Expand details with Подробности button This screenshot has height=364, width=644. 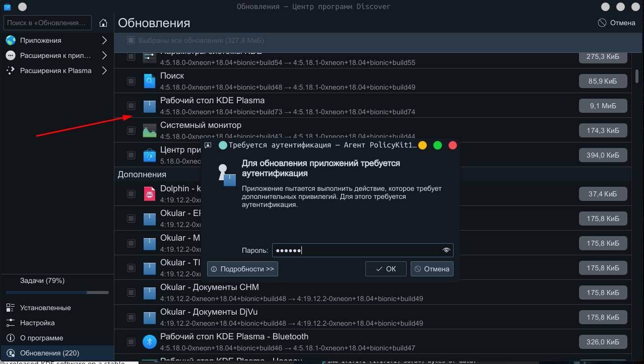point(242,269)
